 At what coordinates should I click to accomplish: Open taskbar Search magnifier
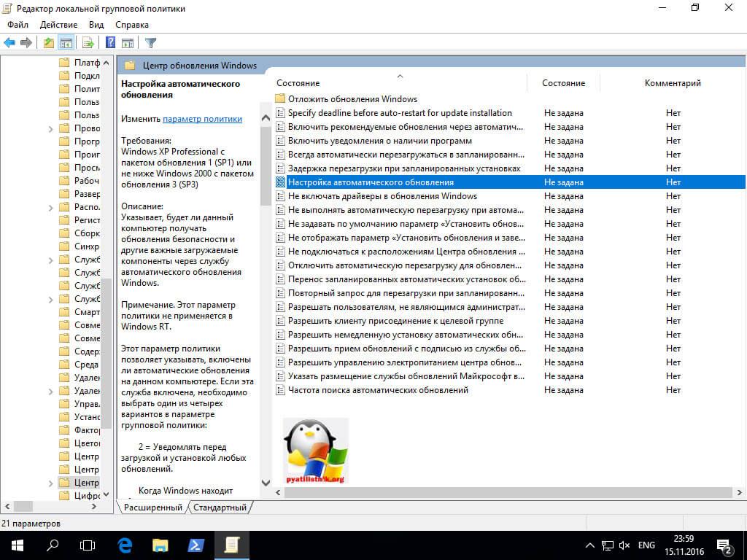point(53,545)
